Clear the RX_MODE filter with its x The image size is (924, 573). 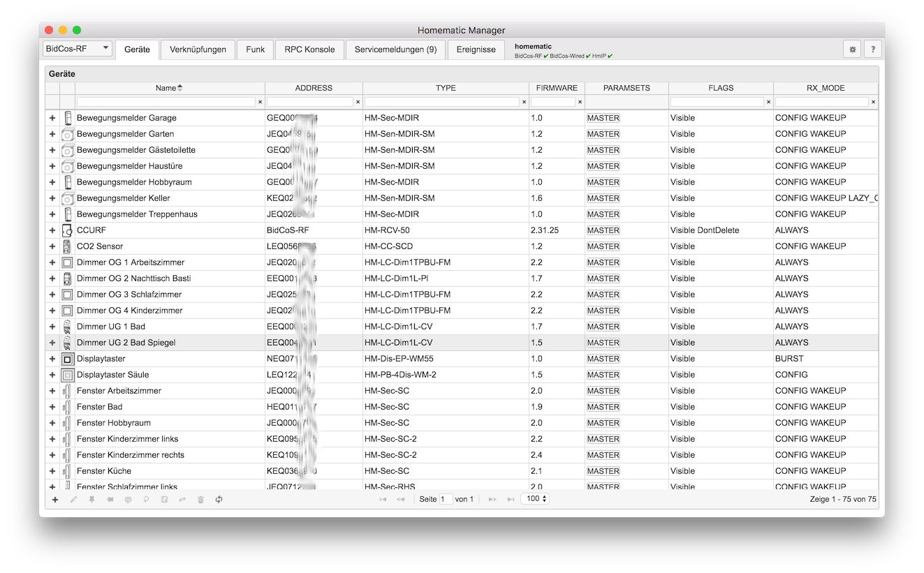tap(874, 102)
